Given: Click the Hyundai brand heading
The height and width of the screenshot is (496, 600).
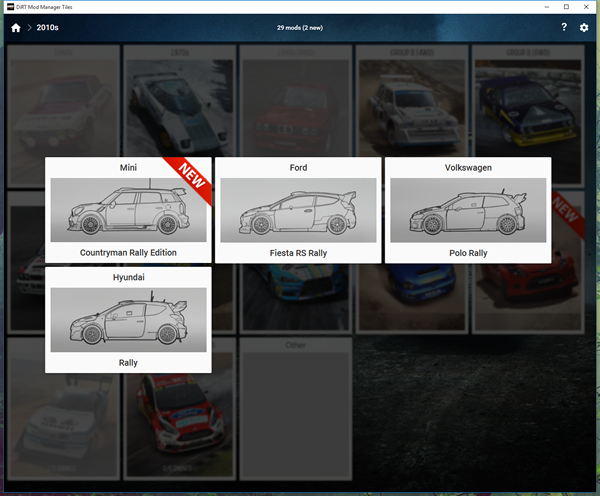Looking at the screenshot, I should (x=129, y=277).
